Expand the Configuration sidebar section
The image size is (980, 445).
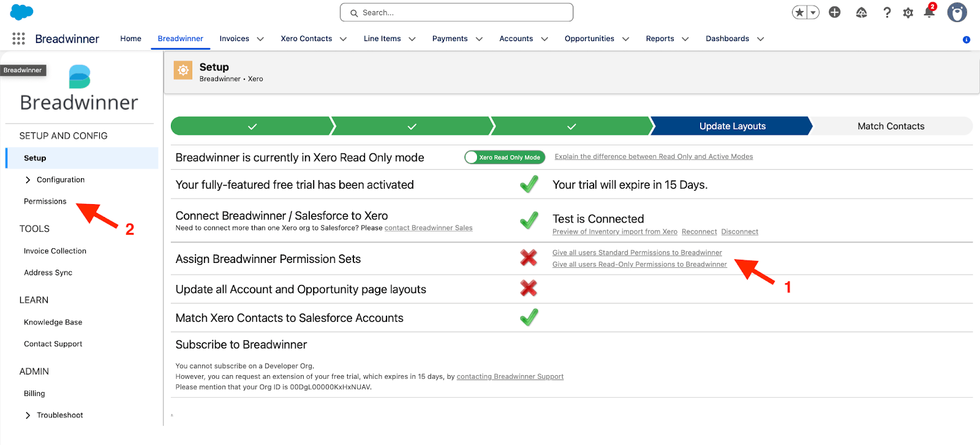pos(28,180)
